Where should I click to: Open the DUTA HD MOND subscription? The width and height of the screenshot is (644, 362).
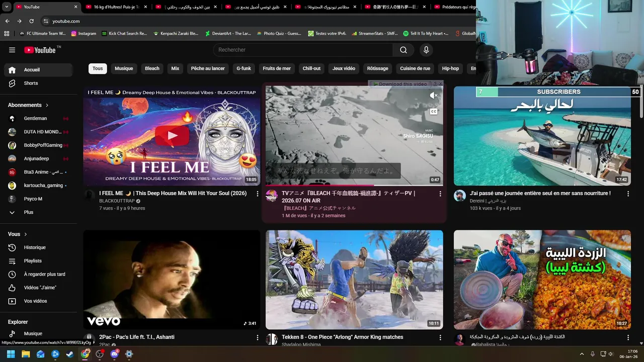[x=38, y=132]
